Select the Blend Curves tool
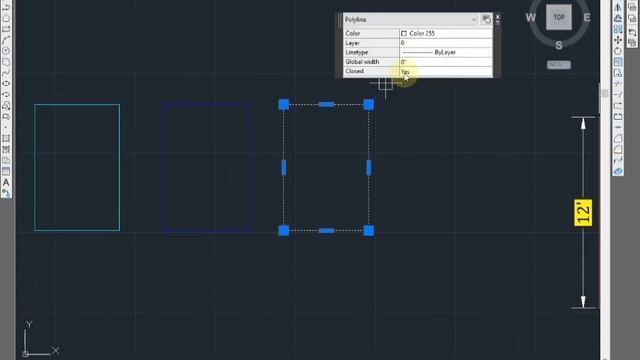The height and width of the screenshot is (360, 640). pyautogui.click(x=618, y=160)
